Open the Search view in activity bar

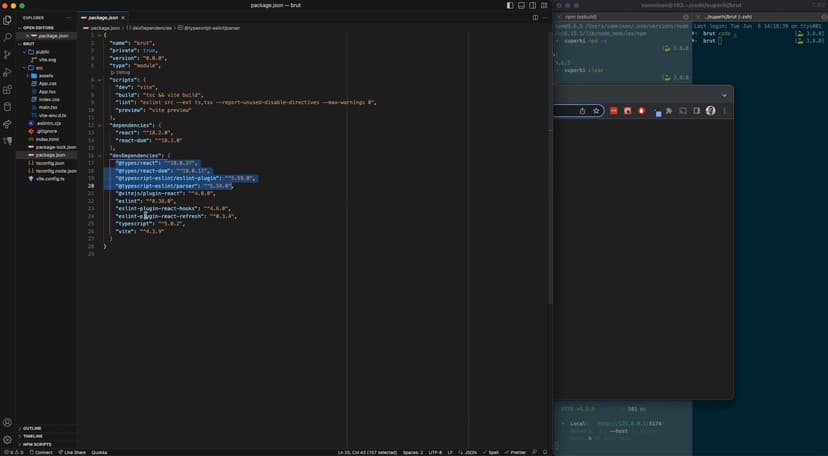pos(8,37)
